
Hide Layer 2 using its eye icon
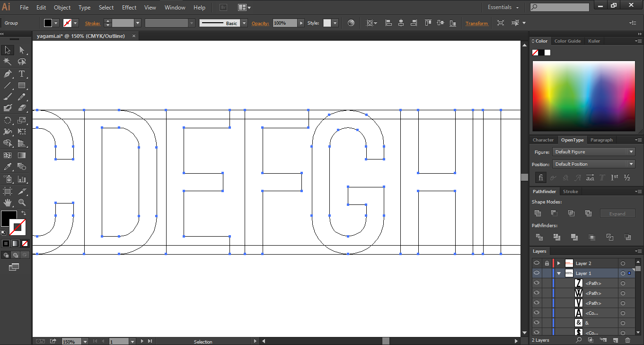pos(536,263)
